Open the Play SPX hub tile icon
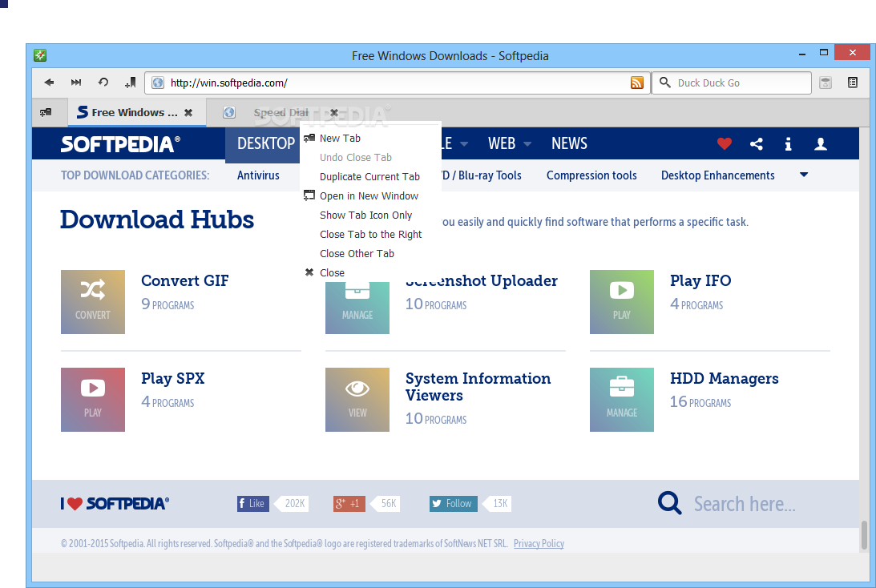Image resolution: width=876 pixels, height=588 pixels. pyautogui.click(x=93, y=400)
